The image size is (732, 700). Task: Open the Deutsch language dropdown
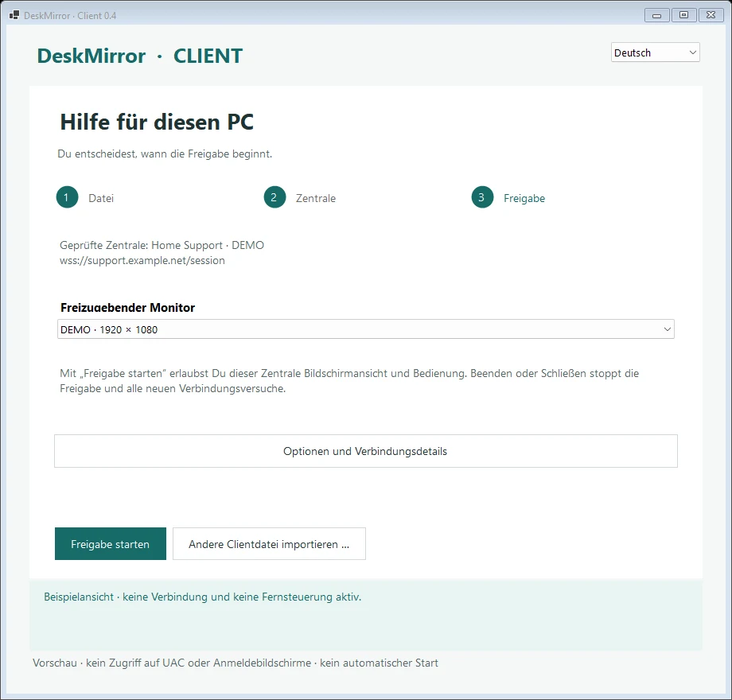coord(655,52)
